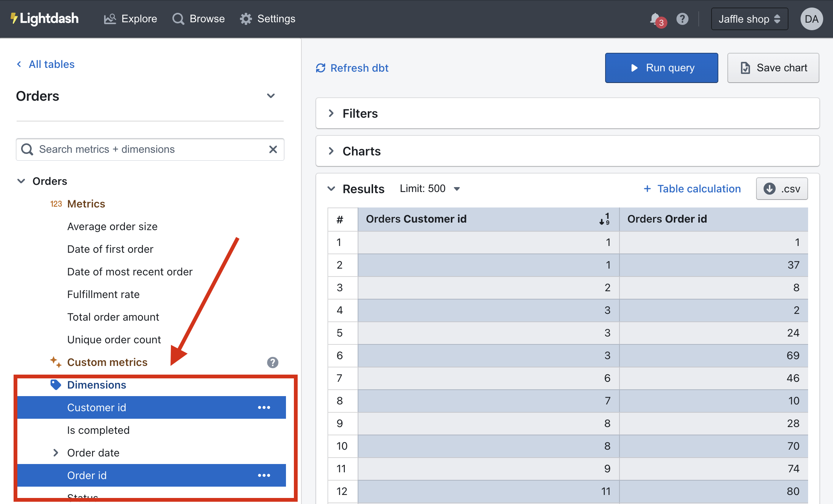Screen dimensions: 833x504
Task: Clear search field with X icon
Action: 273,149
